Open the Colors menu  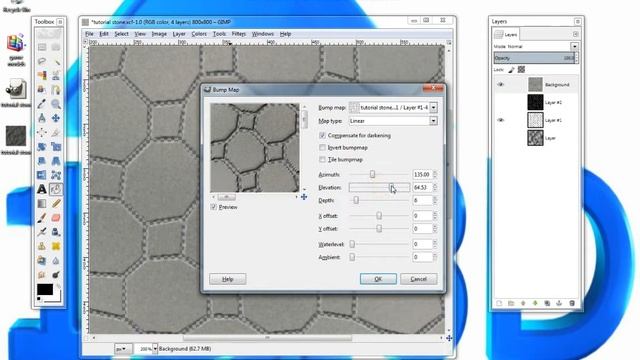199,34
